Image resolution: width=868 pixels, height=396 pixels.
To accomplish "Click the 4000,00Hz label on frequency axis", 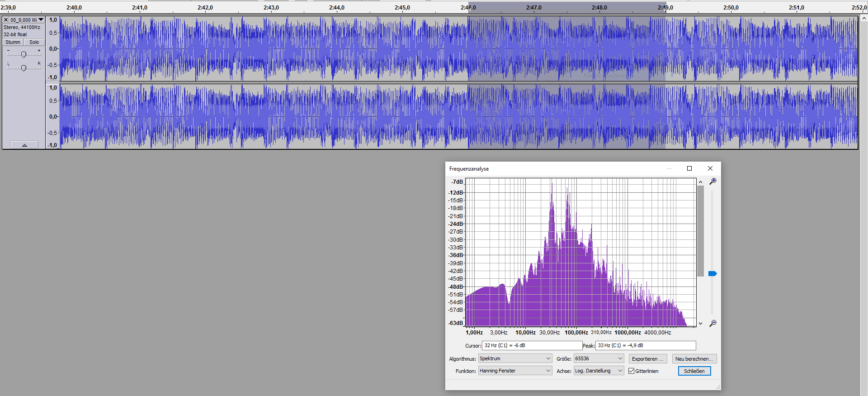I will coord(658,333).
